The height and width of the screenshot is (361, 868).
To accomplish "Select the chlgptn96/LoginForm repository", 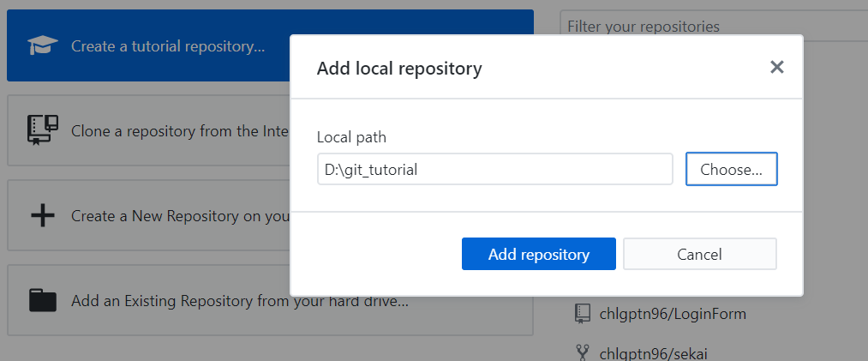I will [x=673, y=314].
